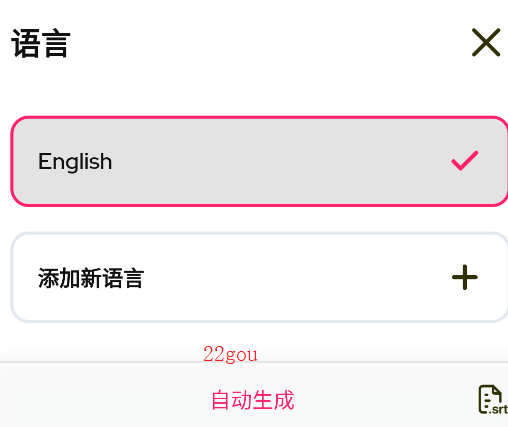This screenshot has width=508, height=427.
Task: Expand the new language list with the + sign
Action: pyautogui.click(x=465, y=277)
